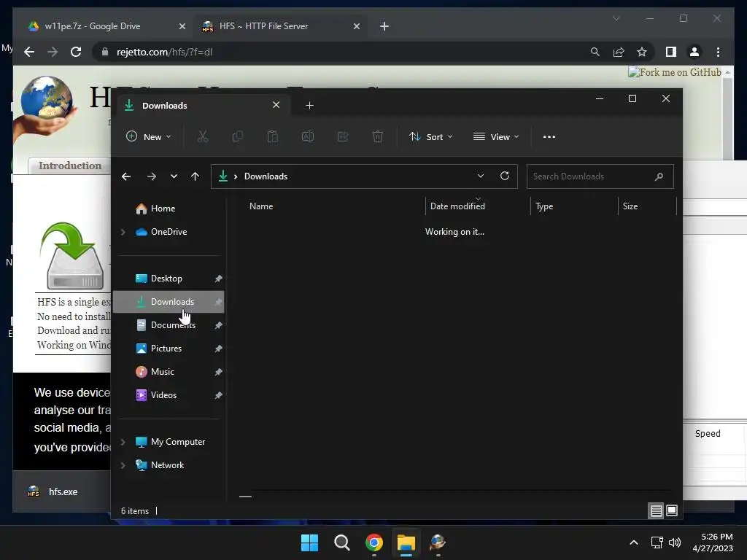Viewport: 747px width, 560px height.
Task: Switch to details view icon in status bar
Action: [x=656, y=511]
